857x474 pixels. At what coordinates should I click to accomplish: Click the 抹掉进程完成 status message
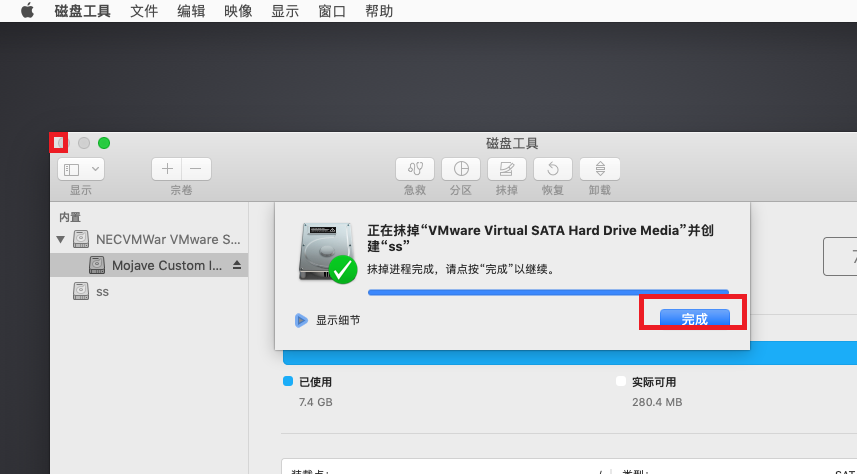pyautogui.click(x=461, y=270)
